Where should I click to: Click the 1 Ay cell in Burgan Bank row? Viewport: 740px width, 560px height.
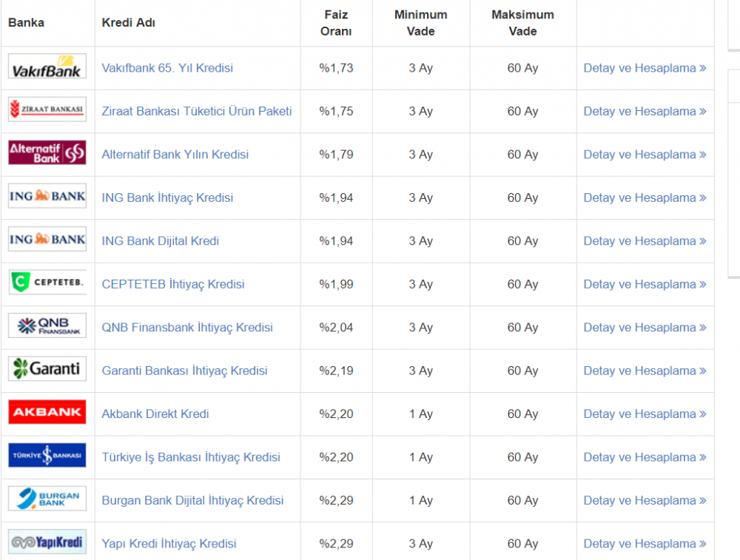[x=421, y=501]
